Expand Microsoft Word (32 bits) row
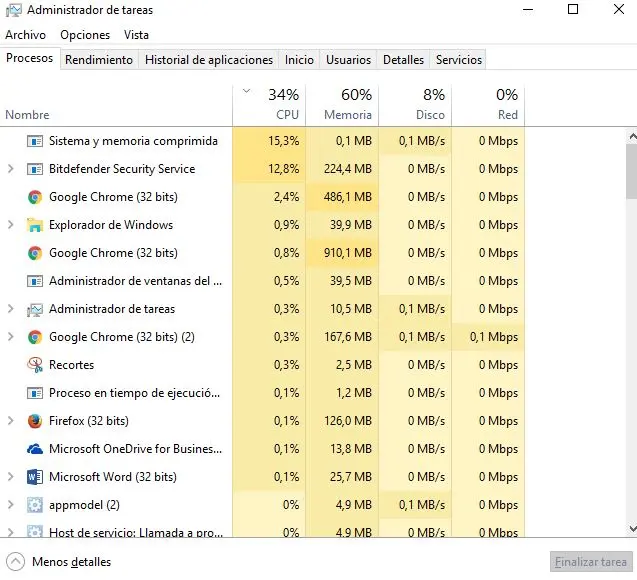 click(11, 476)
